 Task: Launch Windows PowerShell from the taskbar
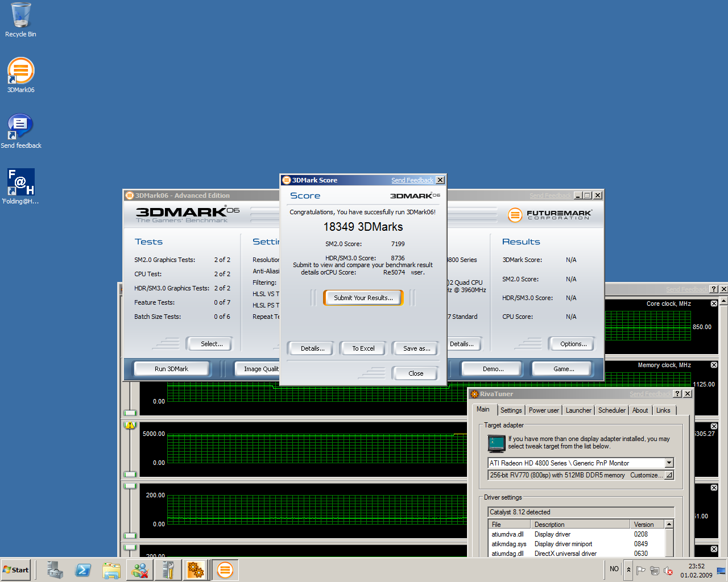tap(83, 570)
